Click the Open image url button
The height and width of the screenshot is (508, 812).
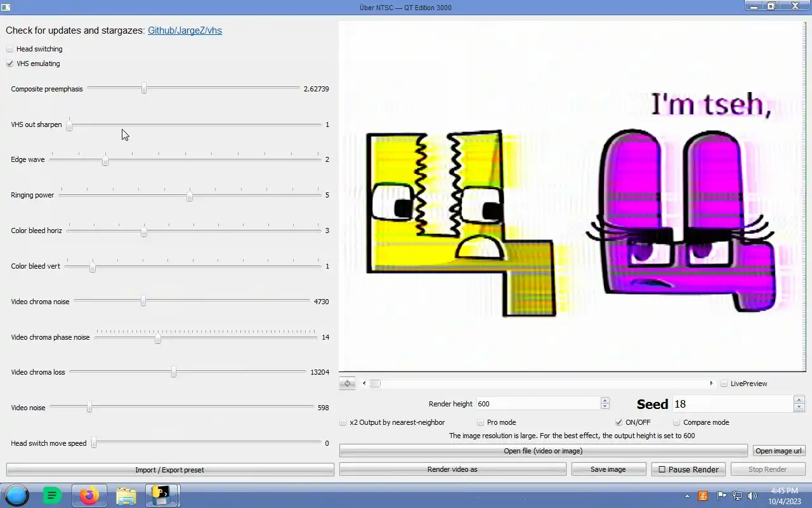pos(778,451)
